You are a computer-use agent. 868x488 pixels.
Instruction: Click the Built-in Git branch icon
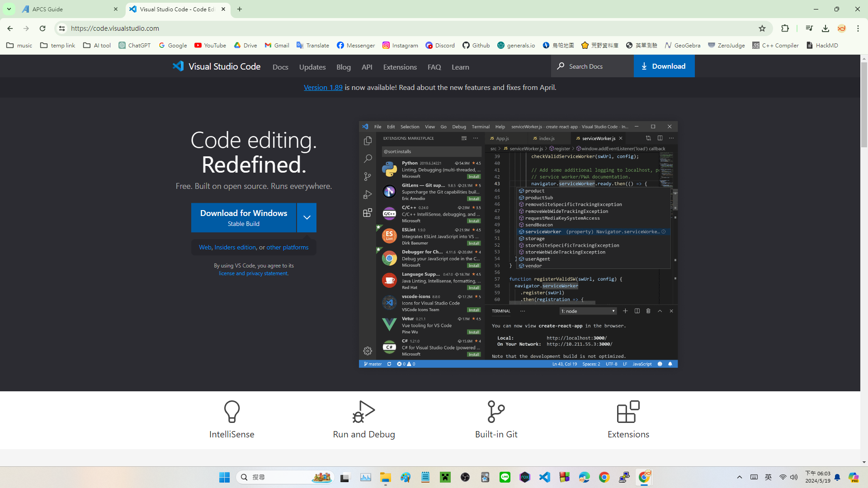(x=496, y=411)
